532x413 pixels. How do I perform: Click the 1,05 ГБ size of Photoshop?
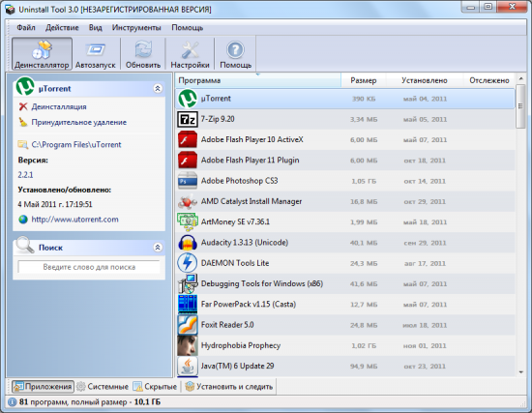pos(364,181)
